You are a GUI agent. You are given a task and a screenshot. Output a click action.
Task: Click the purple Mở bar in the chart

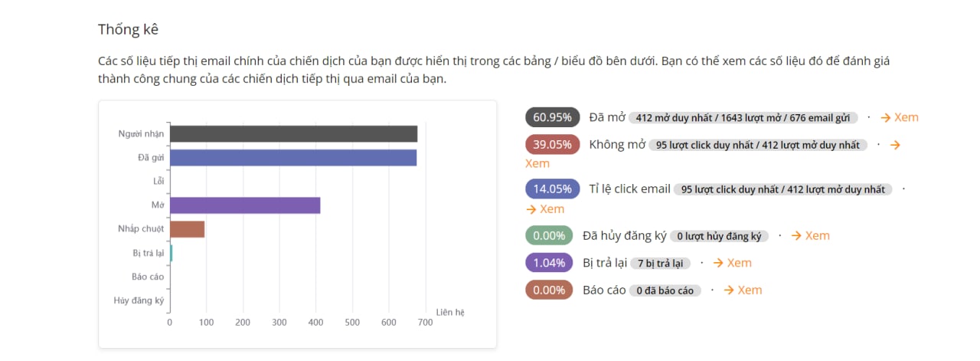[245, 205]
